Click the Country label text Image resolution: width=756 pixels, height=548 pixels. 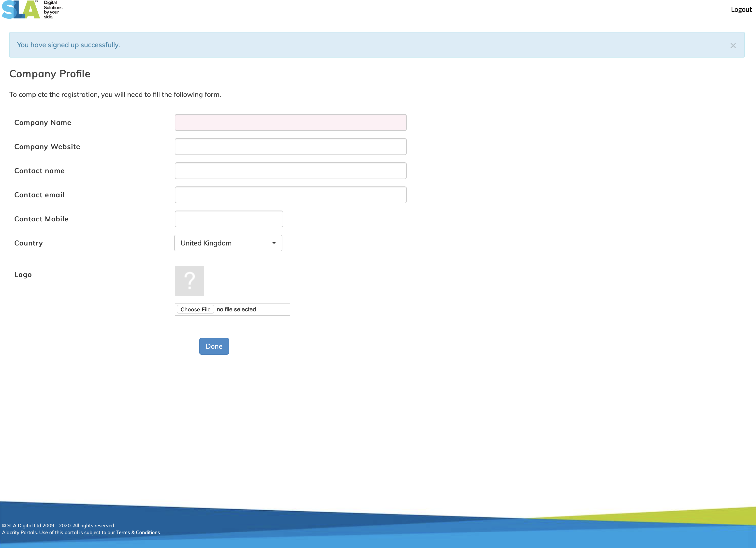(28, 243)
